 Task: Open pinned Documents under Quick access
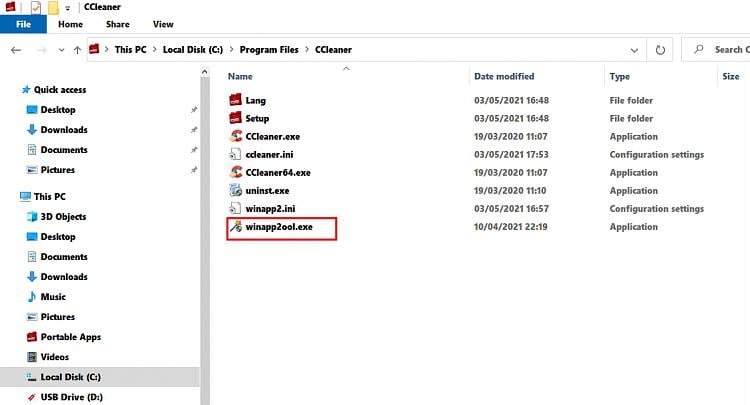(64, 150)
